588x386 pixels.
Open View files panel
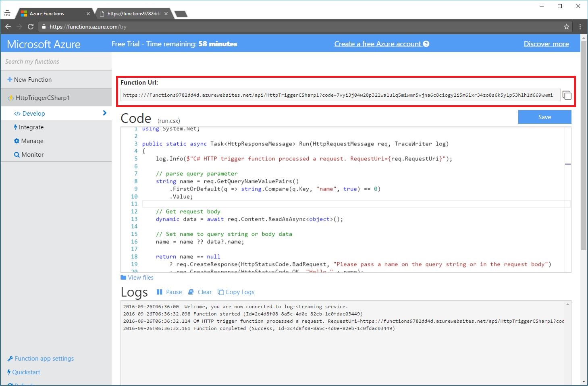pyautogui.click(x=137, y=278)
